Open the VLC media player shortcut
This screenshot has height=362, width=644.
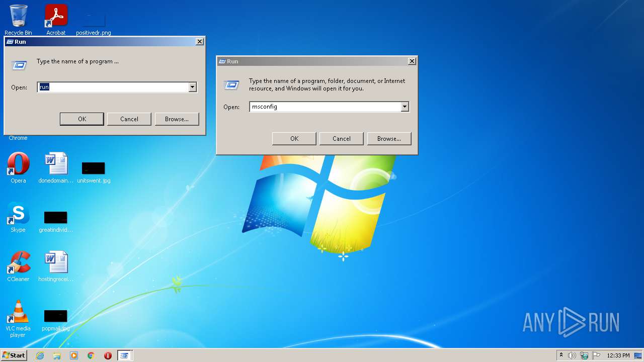click(18, 318)
